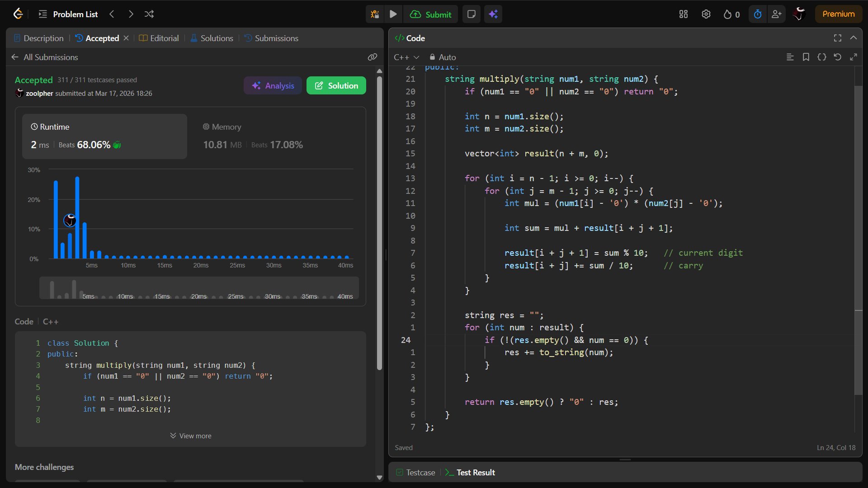Close the Accepted tab
Viewport: 868px width, 488px height.
pyautogui.click(x=126, y=38)
